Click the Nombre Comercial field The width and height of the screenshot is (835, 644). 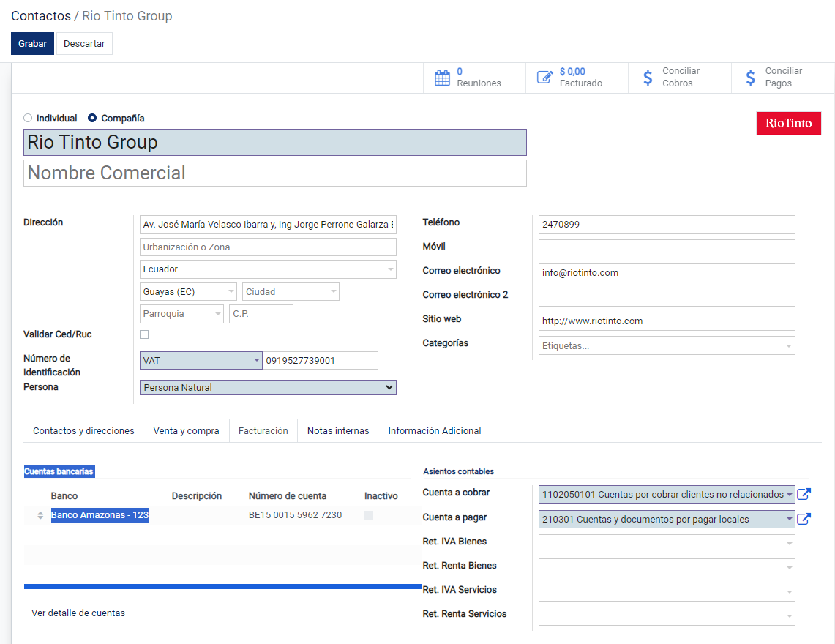pyautogui.click(x=274, y=173)
